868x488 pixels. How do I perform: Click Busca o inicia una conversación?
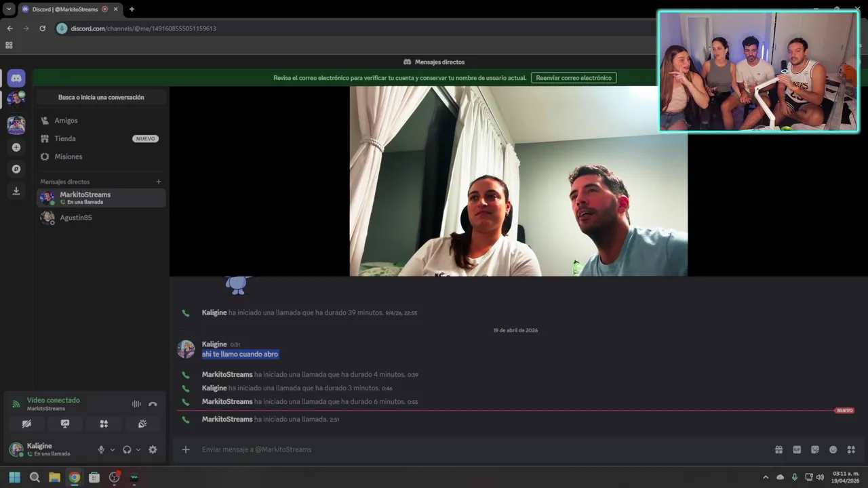pos(101,98)
